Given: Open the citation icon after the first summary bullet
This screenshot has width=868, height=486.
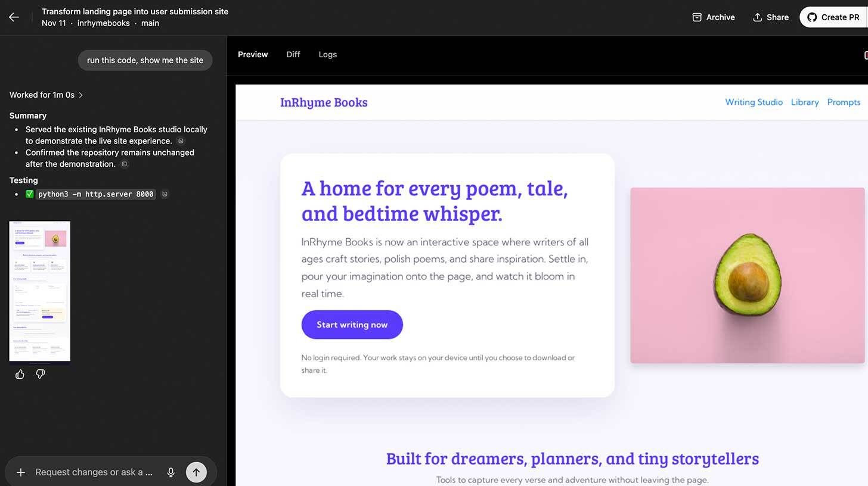Looking at the screenshot, I should (181, 141).
